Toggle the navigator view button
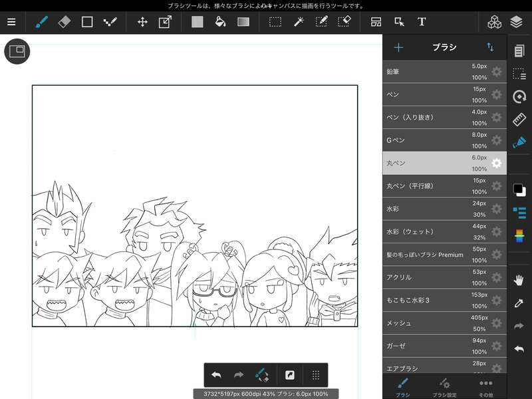Image resolution: width=532 pixels, height=399 pixels. click(x=17, y=51)
